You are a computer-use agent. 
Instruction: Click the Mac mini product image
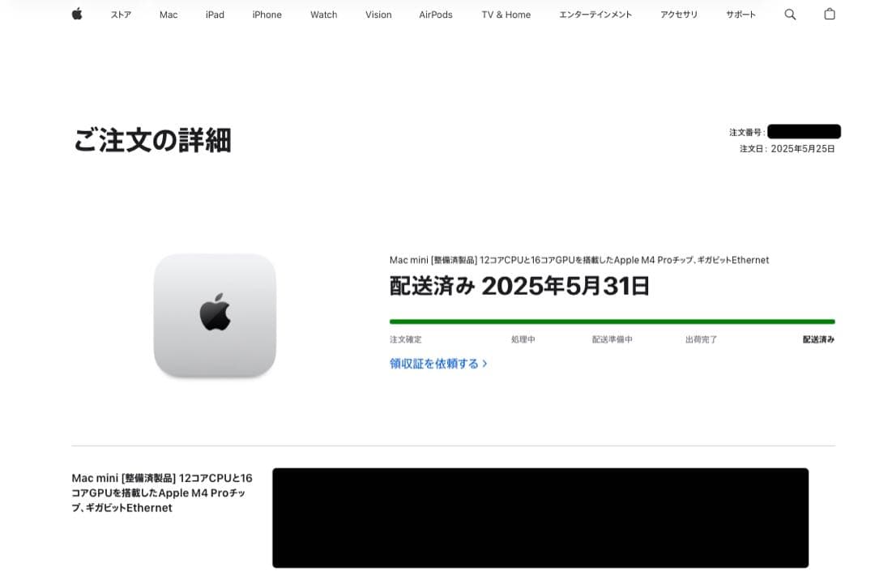(x=214, y=314)
